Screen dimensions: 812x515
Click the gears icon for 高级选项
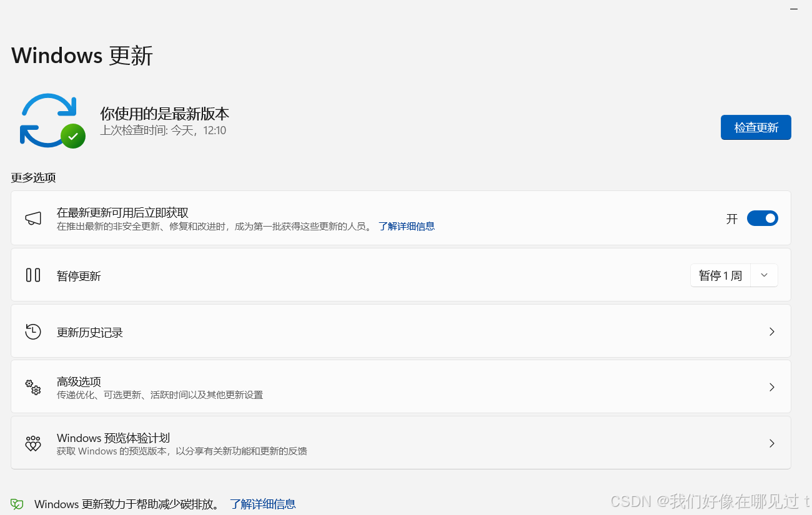pyautogui.click(x=33, y=387)
